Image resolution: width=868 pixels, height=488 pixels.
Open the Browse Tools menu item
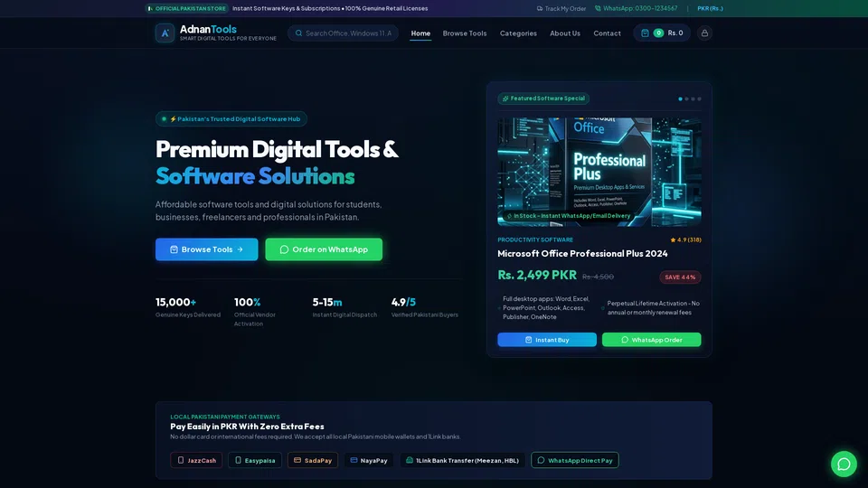pos(465,33)
